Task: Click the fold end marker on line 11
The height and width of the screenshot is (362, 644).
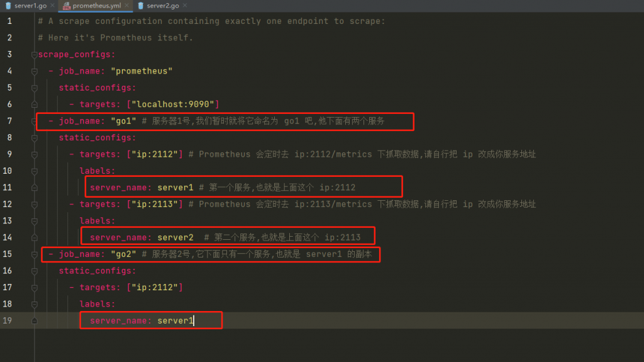Action: (x=35, y=188)
